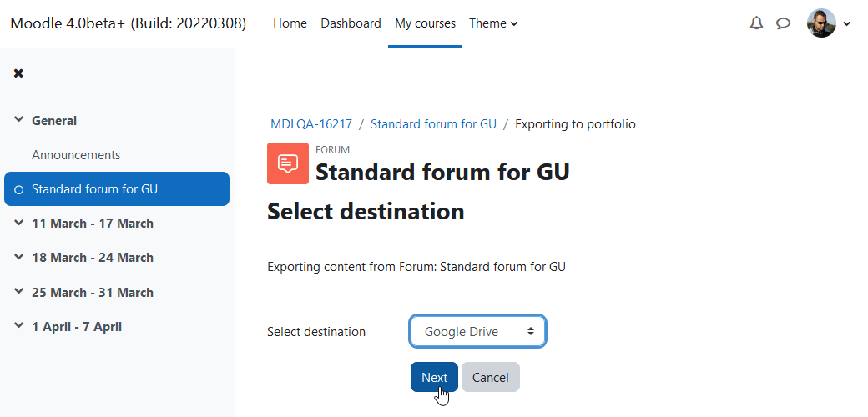Cancel the portfolio export
868x417 pixels.
(x=491, y=377)
